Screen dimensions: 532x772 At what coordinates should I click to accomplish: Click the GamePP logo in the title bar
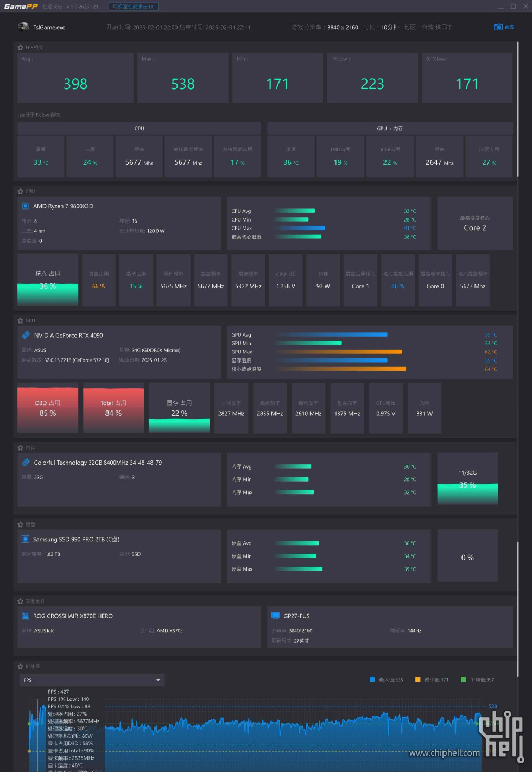coord(21,7)
